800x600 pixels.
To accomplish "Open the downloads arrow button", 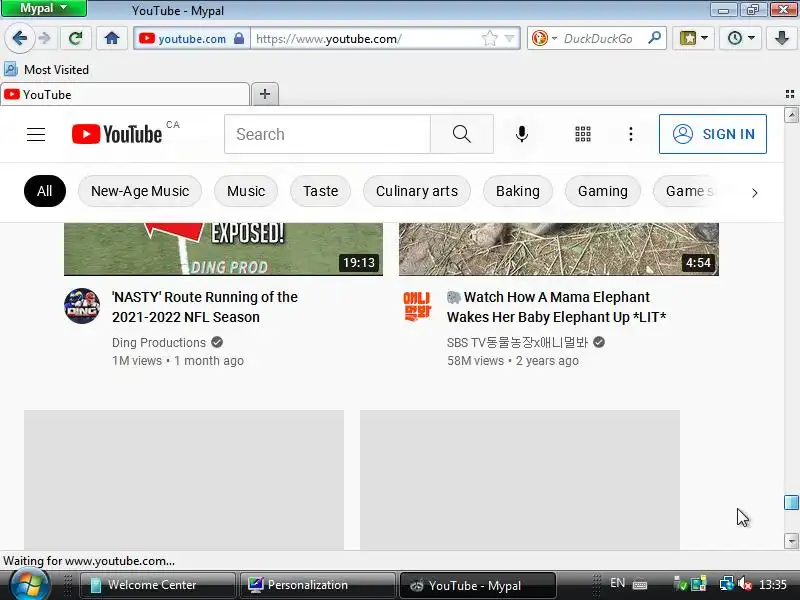I will click(782, 38).
